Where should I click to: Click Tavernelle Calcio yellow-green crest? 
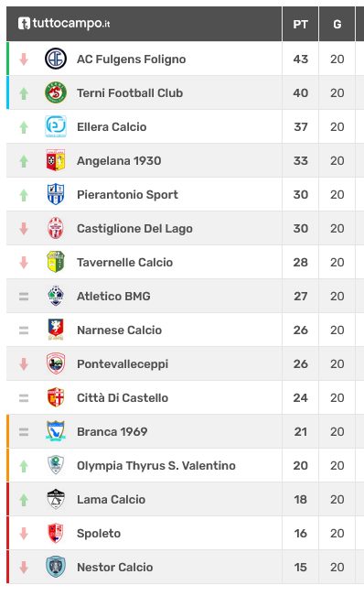[56, 262]
